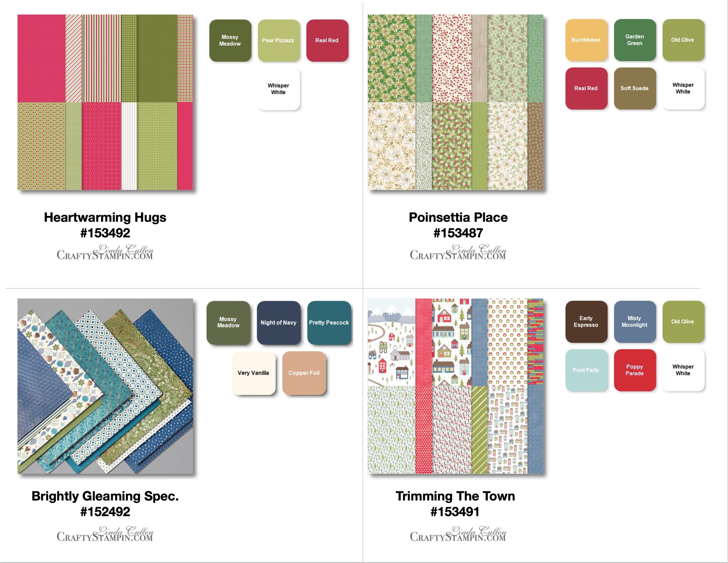Select the Very Vanilla swatch
Viewport: 728px width, 563px height.
coord(254,373)
